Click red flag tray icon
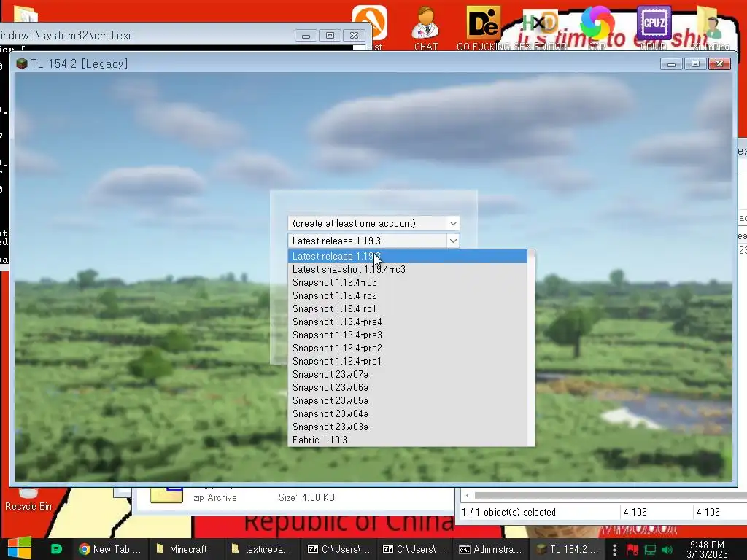Viewport: 747px width, 560px height. 632,550
